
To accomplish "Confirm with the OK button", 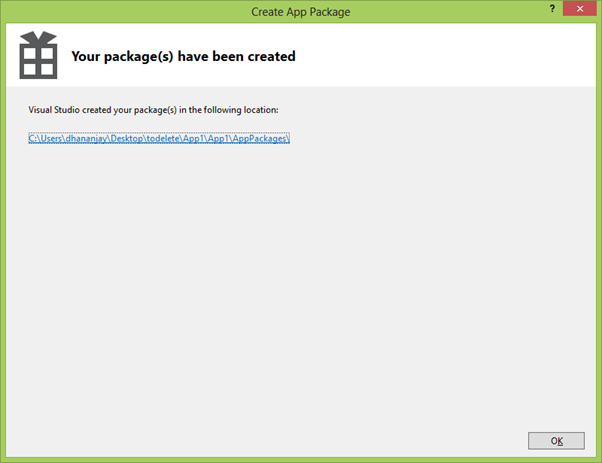I will pos(556,441).
